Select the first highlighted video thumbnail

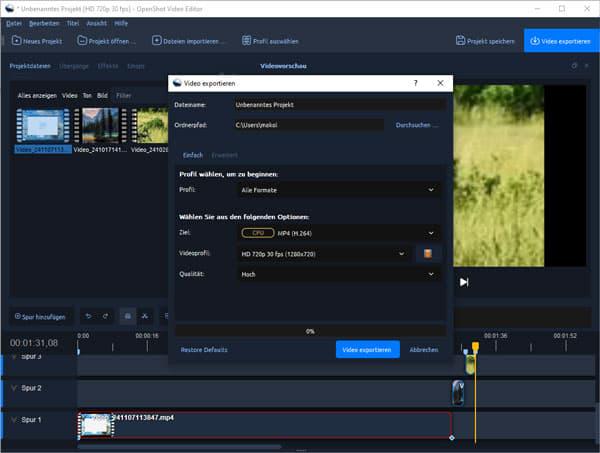(x=43, y=130)
